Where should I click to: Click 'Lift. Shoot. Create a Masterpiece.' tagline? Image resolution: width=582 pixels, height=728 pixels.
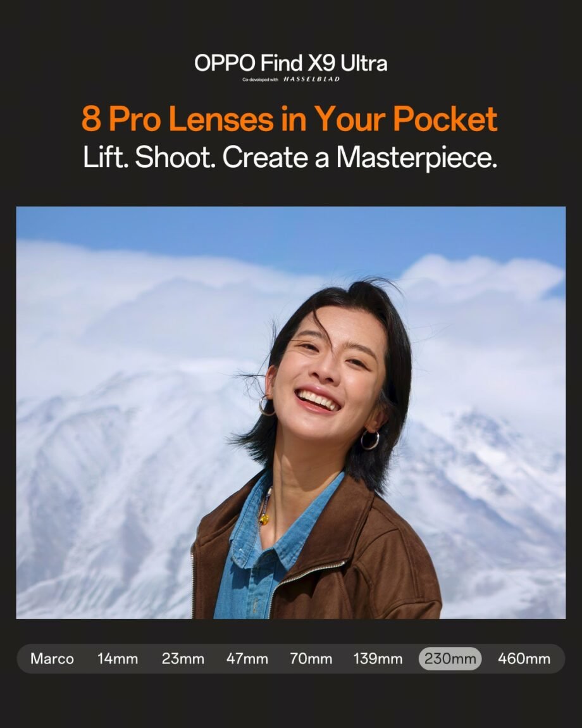tap(290, 158)
